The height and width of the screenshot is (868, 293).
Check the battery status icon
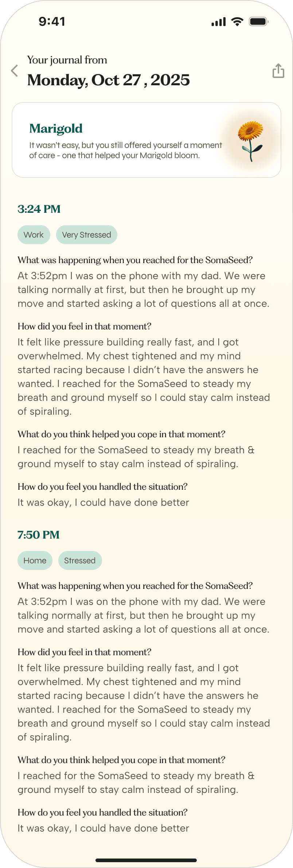[x=259, y=22]
